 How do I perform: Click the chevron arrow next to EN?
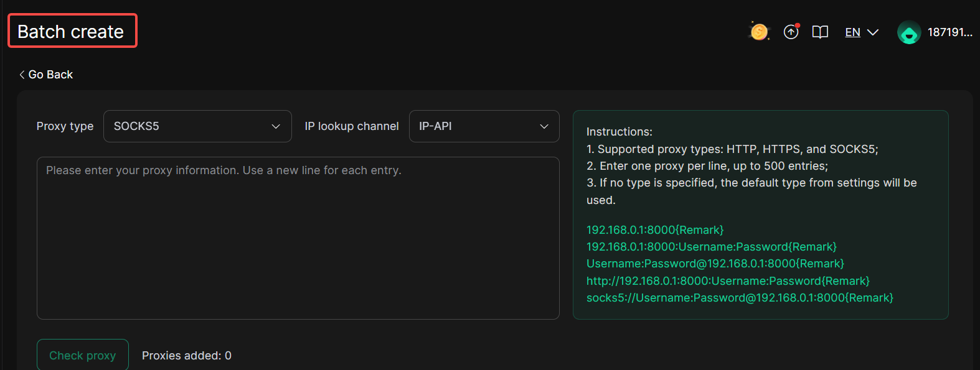tap(873, 32)
